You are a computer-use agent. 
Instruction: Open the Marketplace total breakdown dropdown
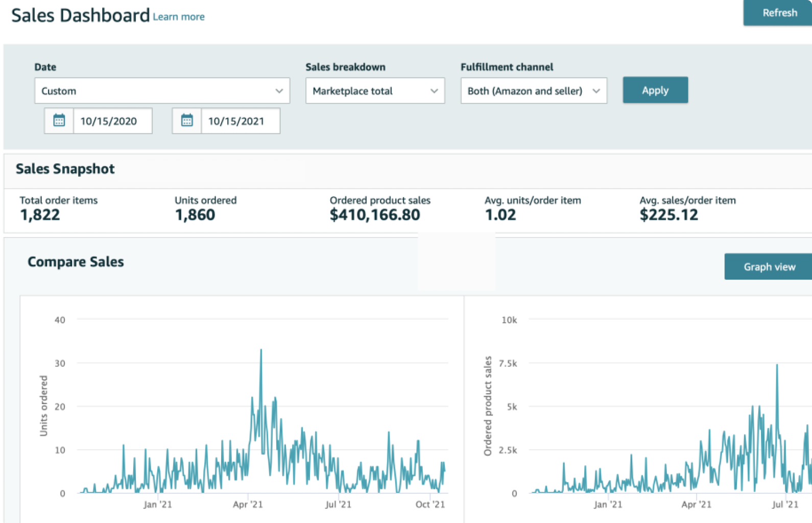point(375,91)
